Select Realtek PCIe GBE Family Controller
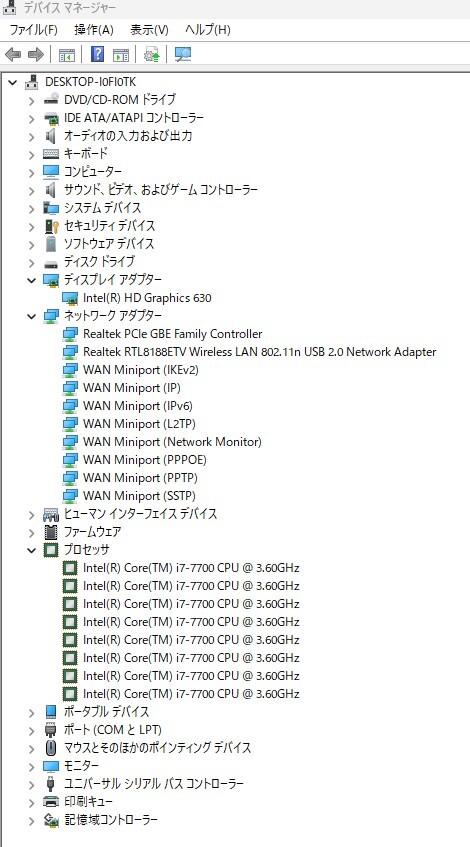 tap(172, 334)
